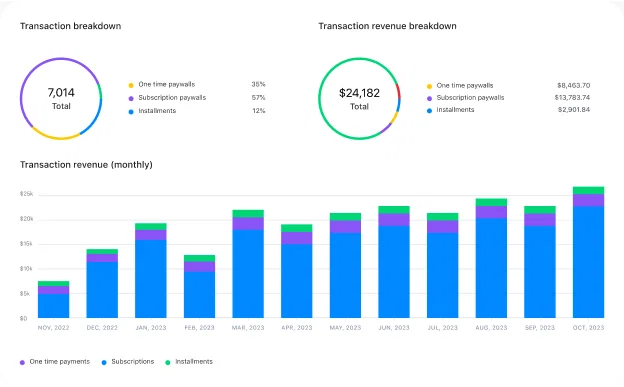The width and height of the screenshot is (624, 387).
Task: Click the 'OCT, 2023' x-axis label
Action: point(589,328)
